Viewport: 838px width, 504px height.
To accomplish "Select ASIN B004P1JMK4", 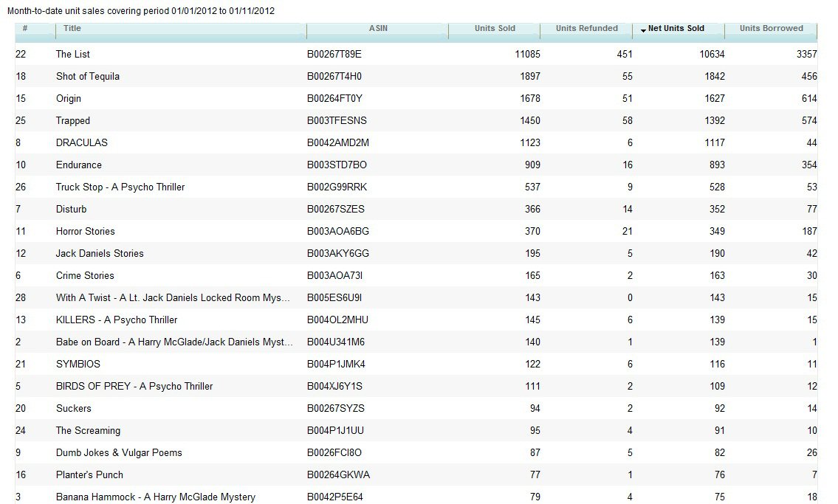I will pos(336,364).
